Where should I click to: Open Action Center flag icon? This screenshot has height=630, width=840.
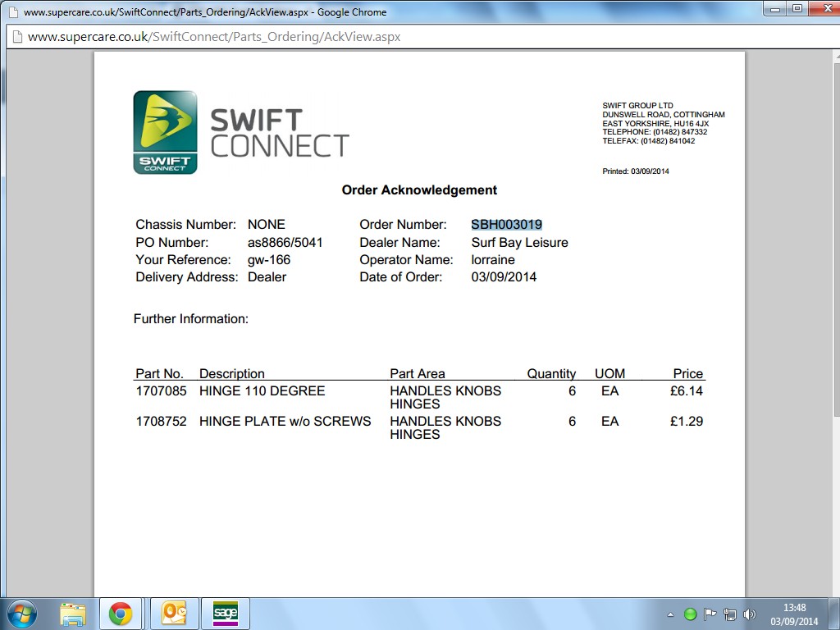tap(710, 614)
